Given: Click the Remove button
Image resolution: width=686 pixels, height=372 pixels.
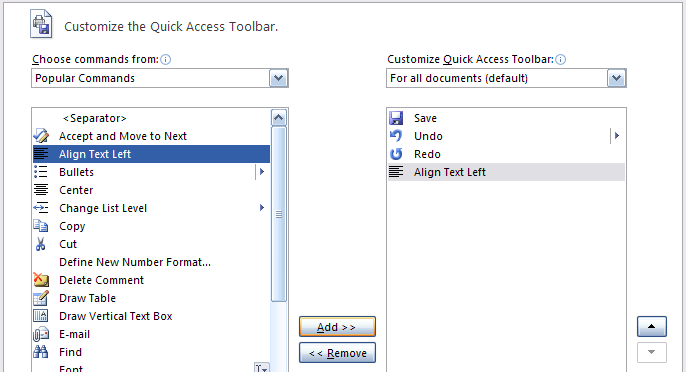Looking at the screenshot, I should (x=337, y=353).
